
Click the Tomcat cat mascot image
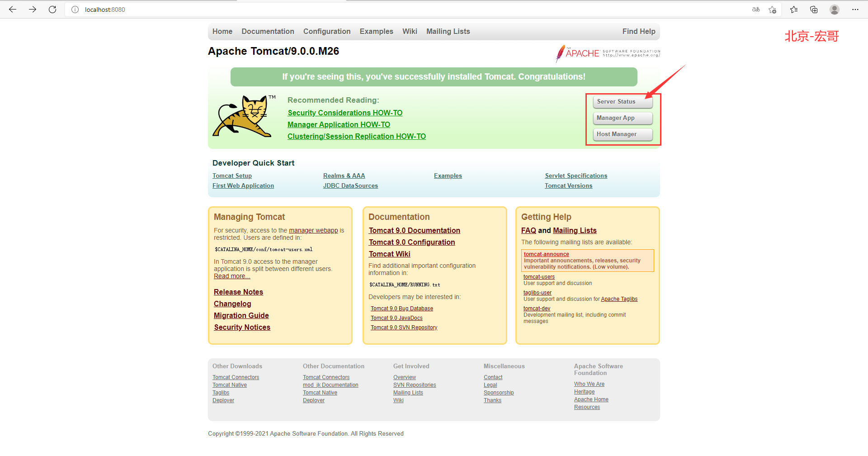tap(244, 116)
